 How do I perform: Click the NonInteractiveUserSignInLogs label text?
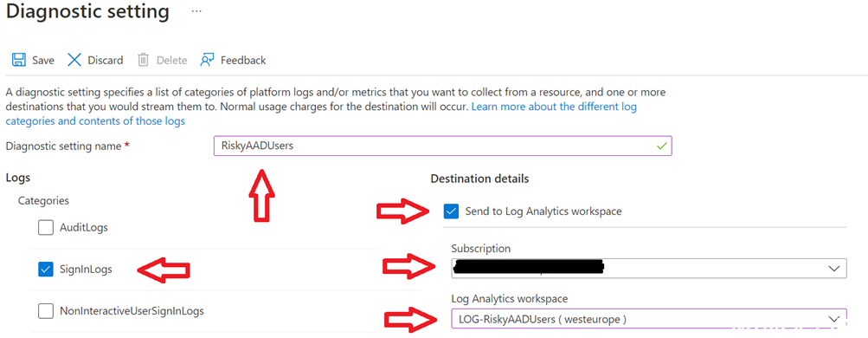tap(132, 311)
